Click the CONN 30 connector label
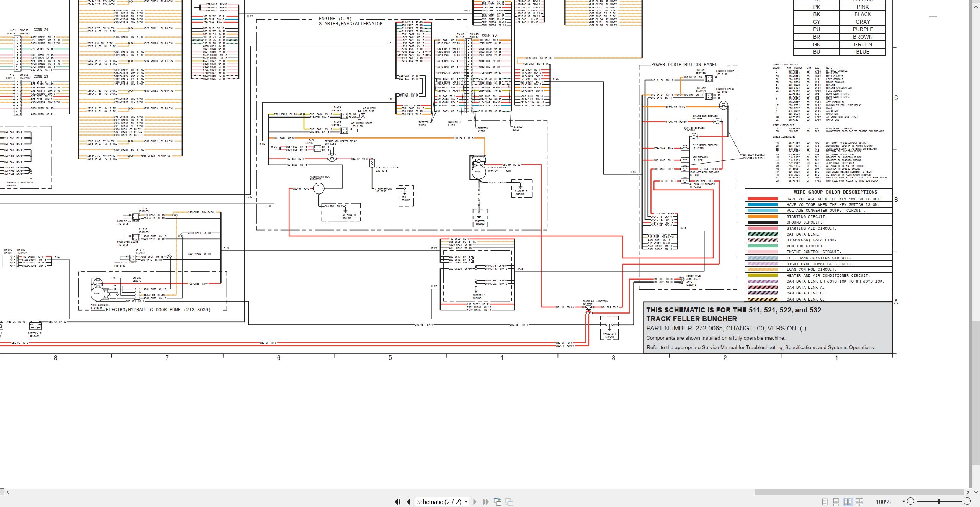 (489, 36)
